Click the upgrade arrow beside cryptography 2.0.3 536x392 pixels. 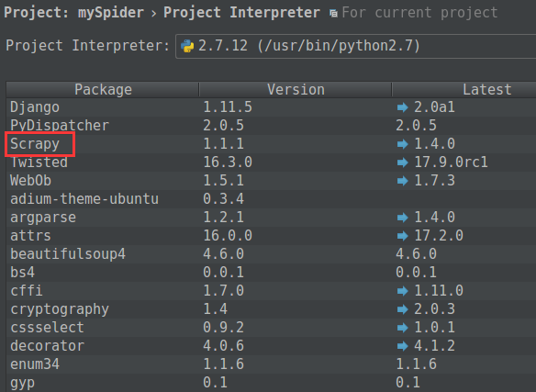point(402,309)
